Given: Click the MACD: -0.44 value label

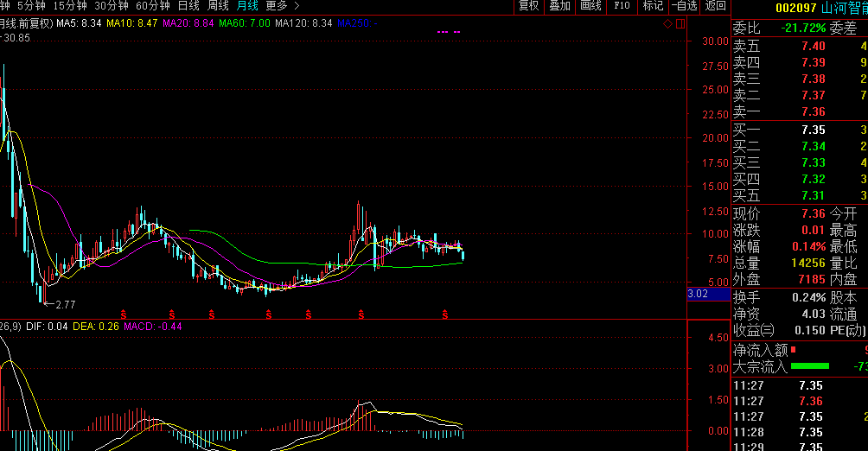Looking at the screenshot, I should [153, 327].
